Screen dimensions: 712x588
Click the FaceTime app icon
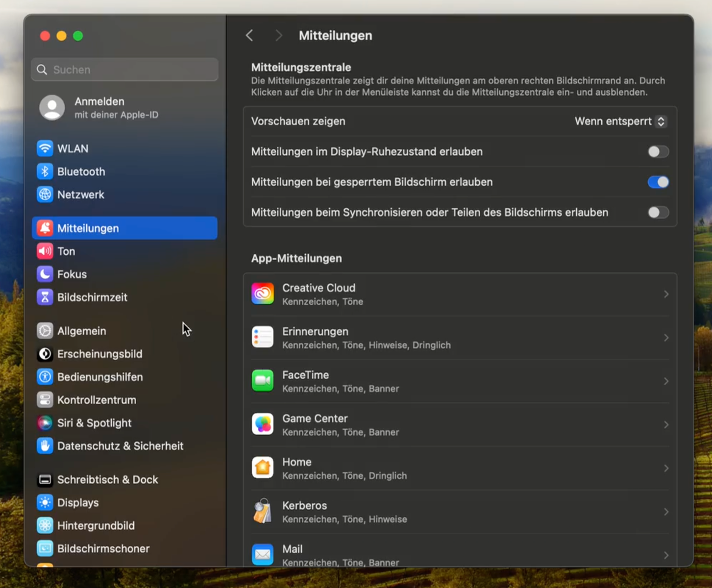(263, 381)
